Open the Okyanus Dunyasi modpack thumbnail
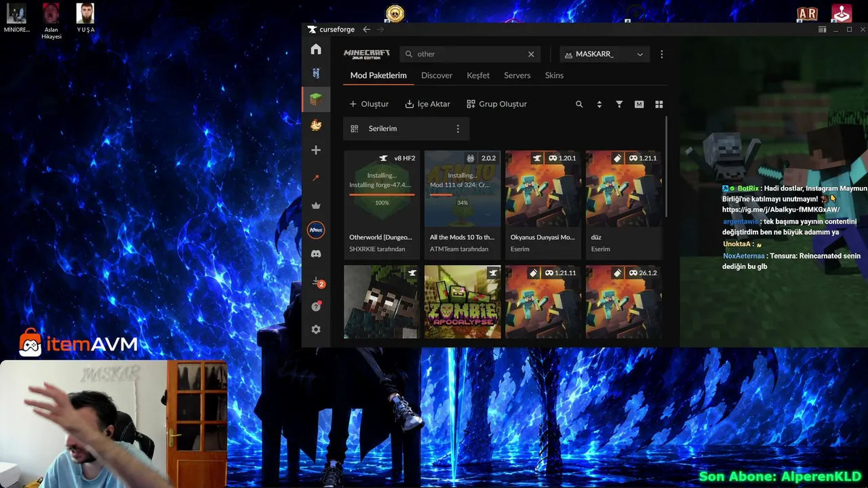The height and width of the screenshot is (488, 868). 543,188
